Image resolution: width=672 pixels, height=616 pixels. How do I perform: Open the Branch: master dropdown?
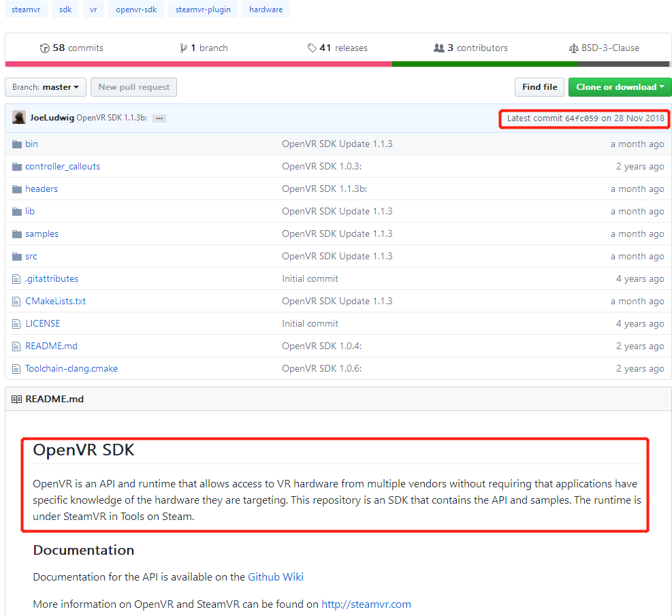pos(46,87)
